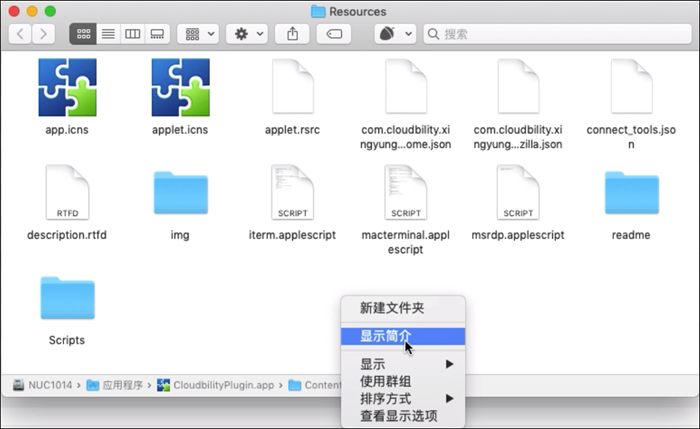Select the iterm.applescript file

point(292,194)
